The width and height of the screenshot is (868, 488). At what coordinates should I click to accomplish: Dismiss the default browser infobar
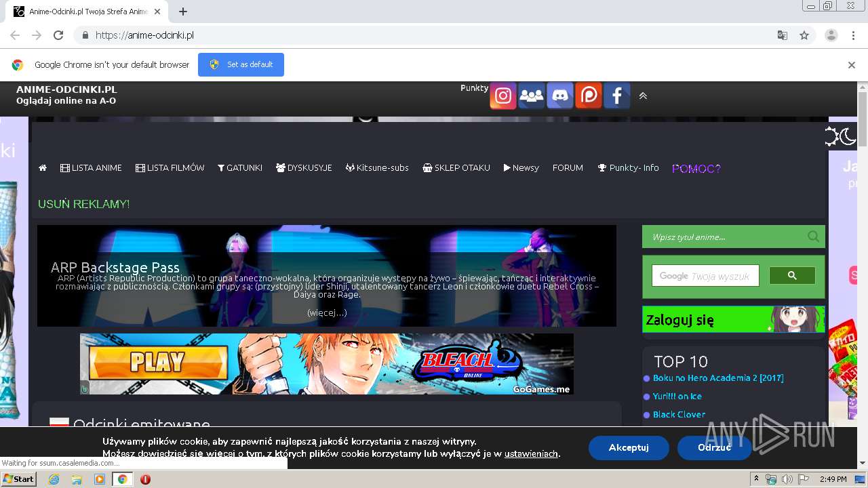tap(851, 65)
